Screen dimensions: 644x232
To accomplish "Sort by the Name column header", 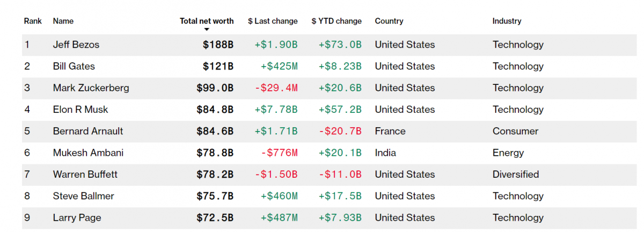I will click(63, 21).
